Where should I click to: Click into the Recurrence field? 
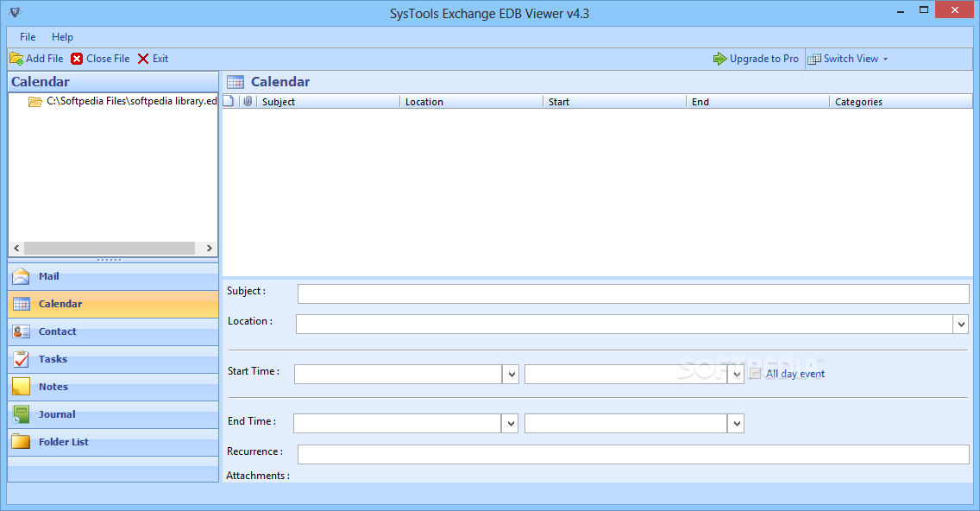[x=633, y=455]
